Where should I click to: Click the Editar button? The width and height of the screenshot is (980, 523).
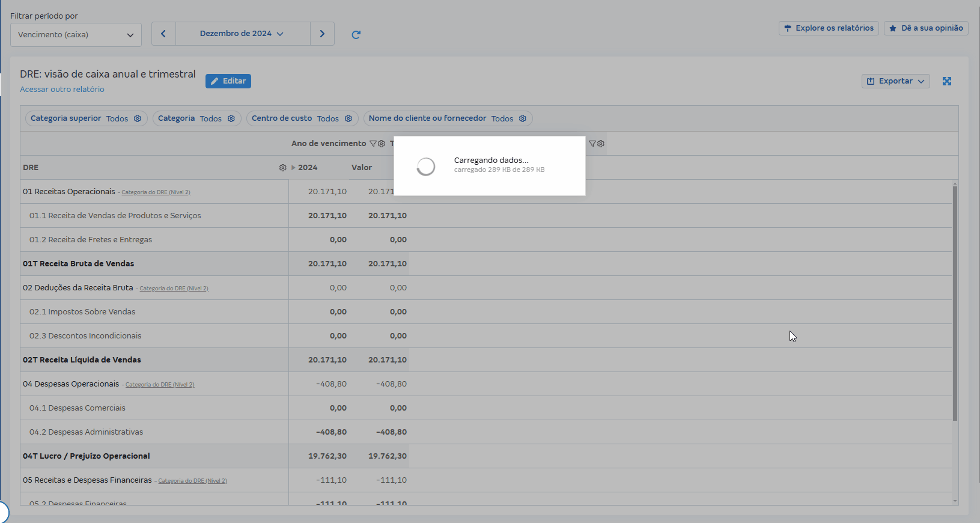(x=228, y=81)
